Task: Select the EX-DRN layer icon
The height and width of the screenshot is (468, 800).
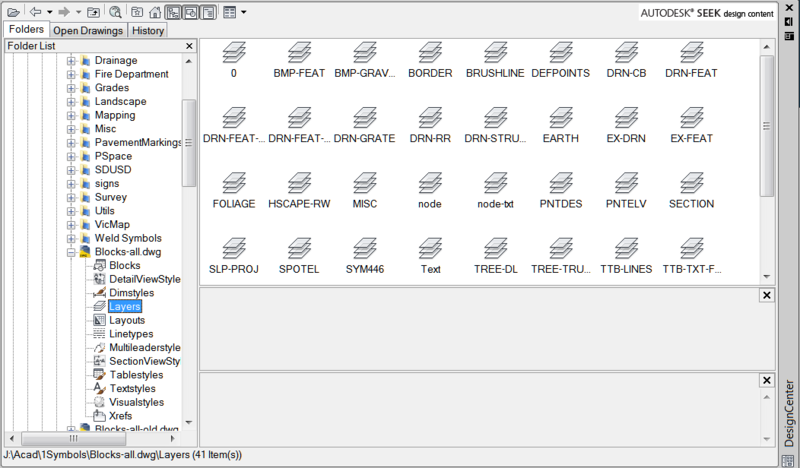Action: (x=626, y=118)
